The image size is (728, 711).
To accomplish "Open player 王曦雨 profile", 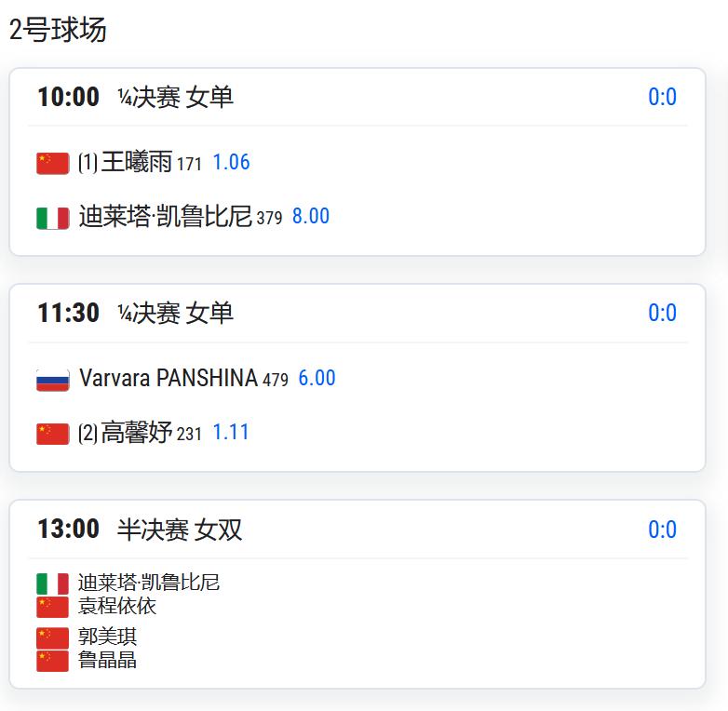I will point(137,162).
